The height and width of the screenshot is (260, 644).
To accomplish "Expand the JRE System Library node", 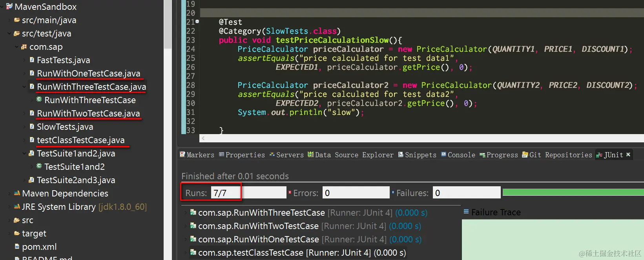I will pos(9,207).
